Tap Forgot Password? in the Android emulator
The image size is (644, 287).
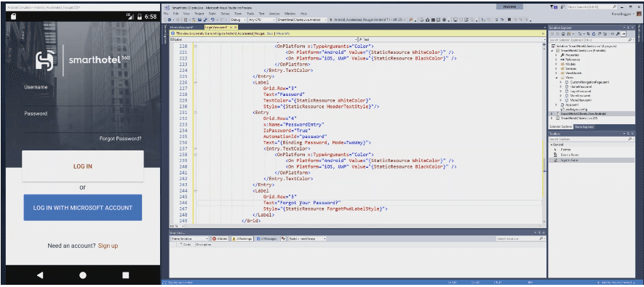tap(120, 139)
